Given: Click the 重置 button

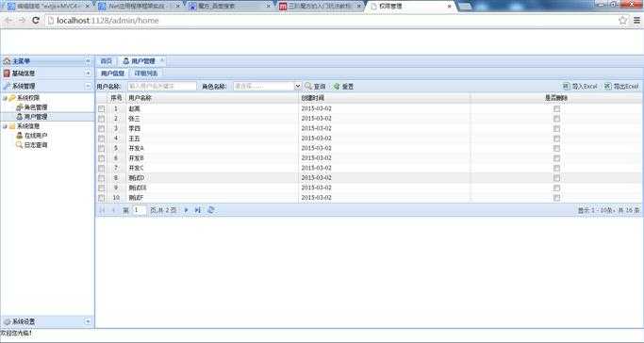Looking at the screenshot, I should pos(343,86).
